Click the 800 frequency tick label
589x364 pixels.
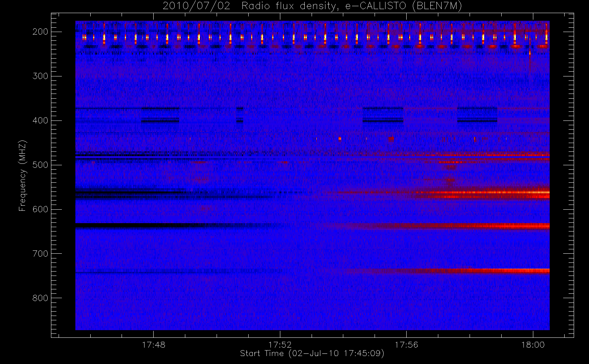[40, 298]
